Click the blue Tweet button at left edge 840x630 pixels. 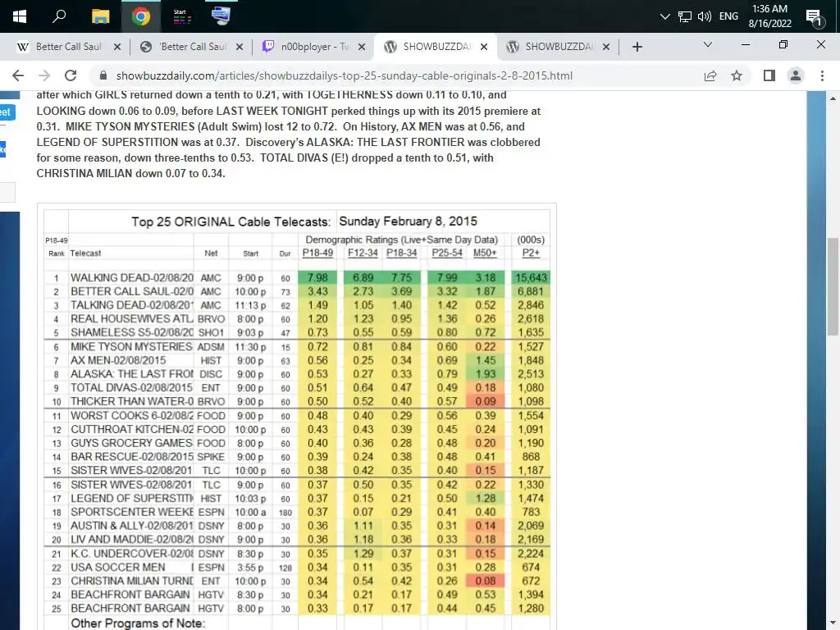pos(7,112)
